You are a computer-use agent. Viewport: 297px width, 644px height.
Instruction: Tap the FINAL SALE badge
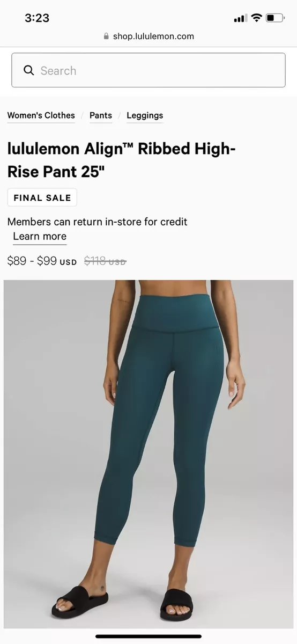click(x=42, y=197)
